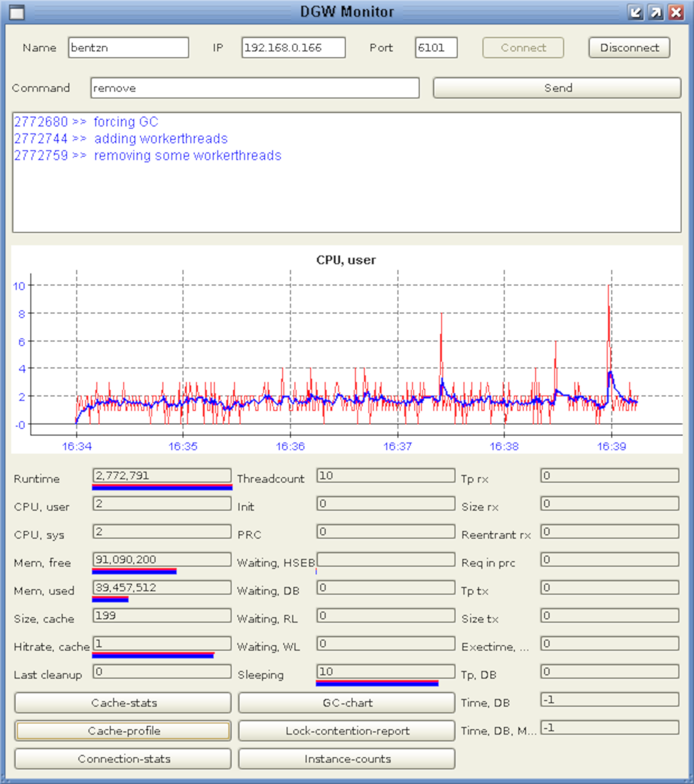Click the Cache-profile button
The height and width of the screenshot is (784, 694).
(123, 731)
